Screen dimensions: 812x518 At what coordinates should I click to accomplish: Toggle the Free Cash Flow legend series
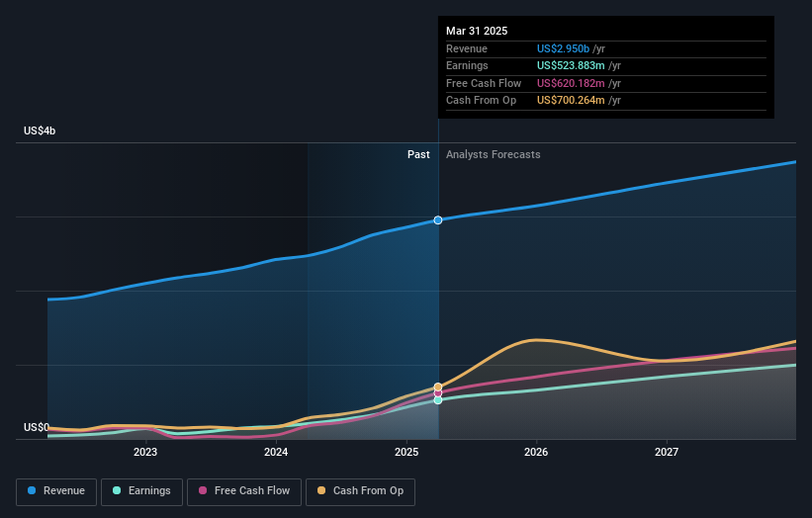point(244,491)
